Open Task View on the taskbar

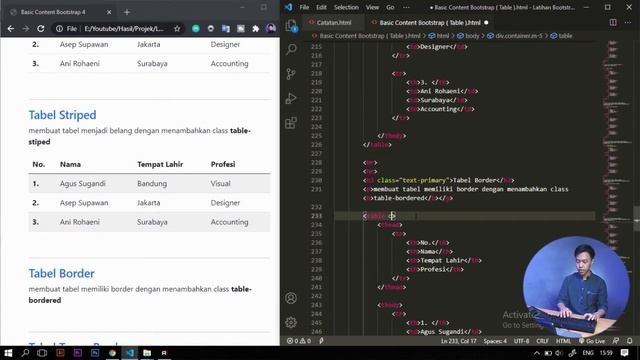click(x=42, y=353)
